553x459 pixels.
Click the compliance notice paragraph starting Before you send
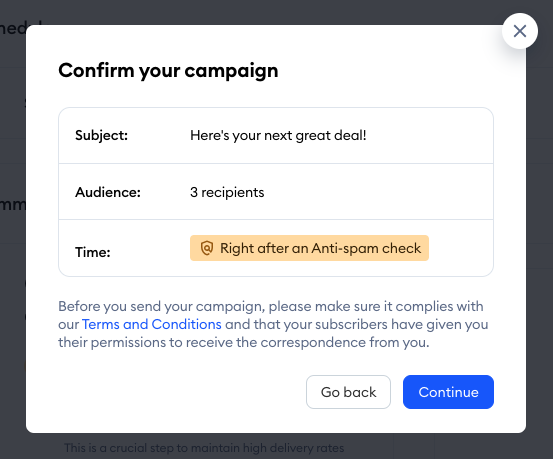click(x=273, y=324)
